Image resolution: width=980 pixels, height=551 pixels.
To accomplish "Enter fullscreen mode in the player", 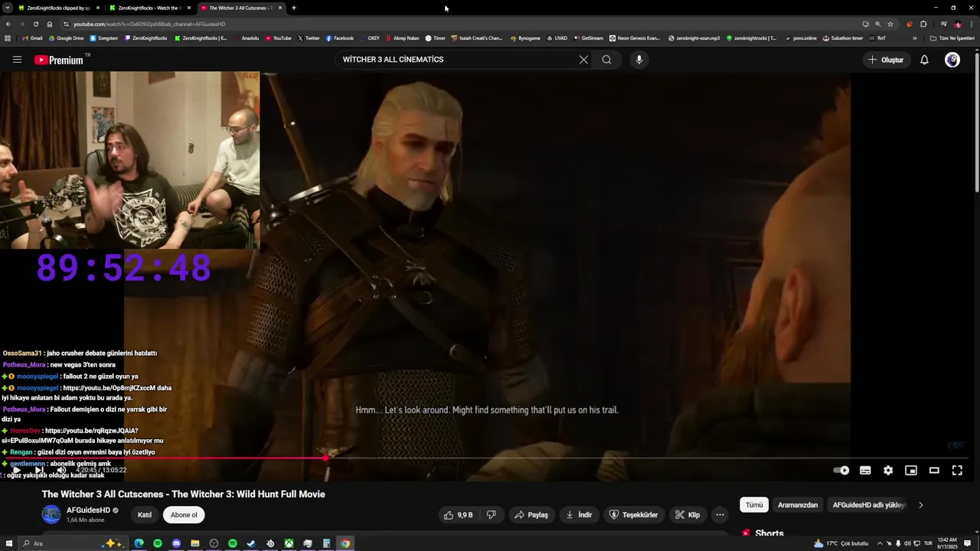I will pos(957,471).
